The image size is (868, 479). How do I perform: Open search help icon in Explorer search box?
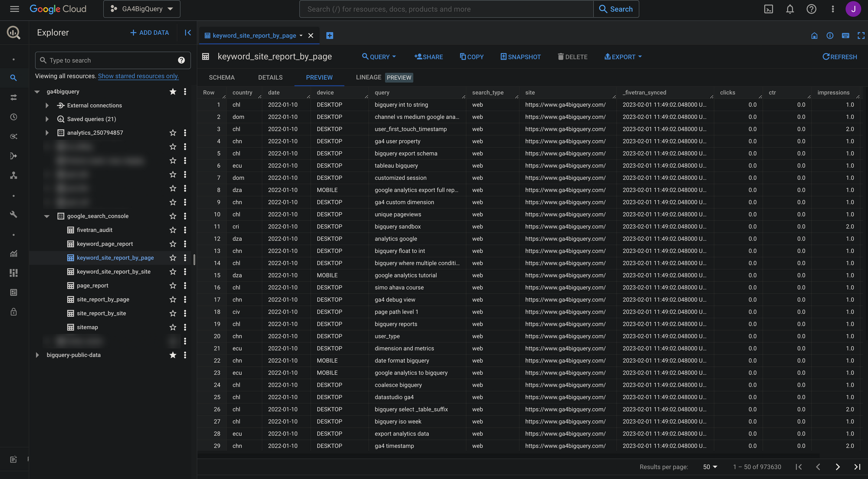(181, 60)
